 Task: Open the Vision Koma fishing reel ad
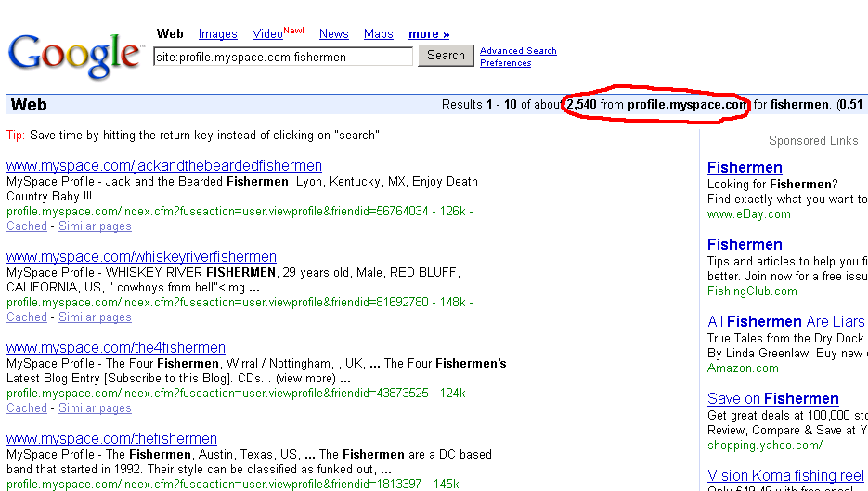(x=785, y=476)
